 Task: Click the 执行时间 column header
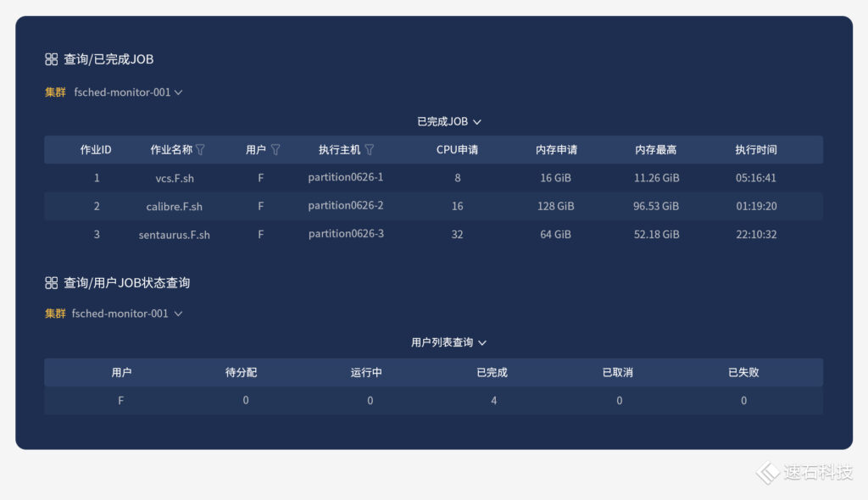click(x=755, y=150)
